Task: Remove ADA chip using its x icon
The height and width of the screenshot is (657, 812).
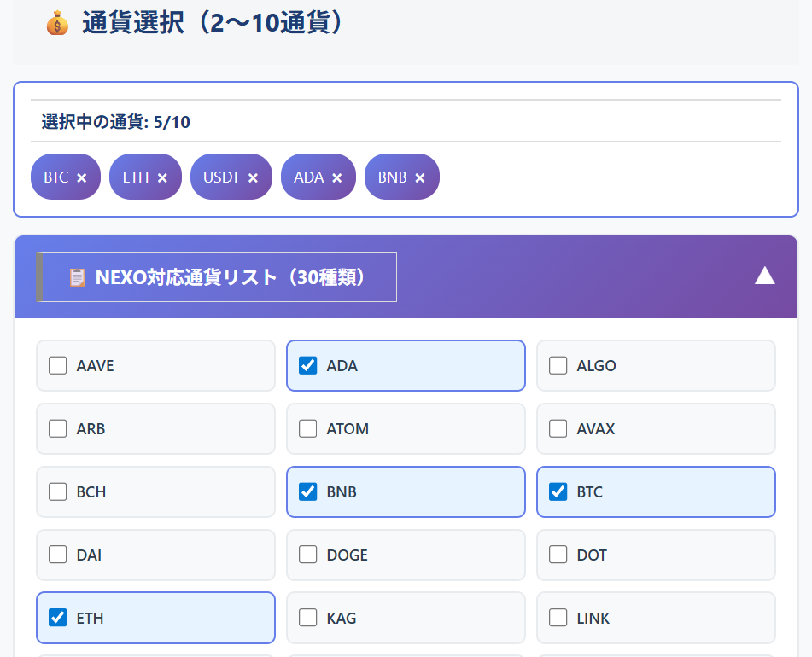Action: click(337, 177)
